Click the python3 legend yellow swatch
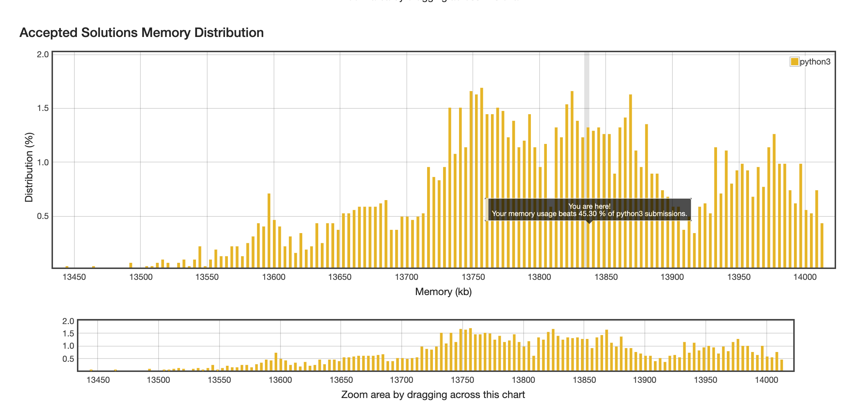Screen dimensions: 868x406 coord(794,62)
